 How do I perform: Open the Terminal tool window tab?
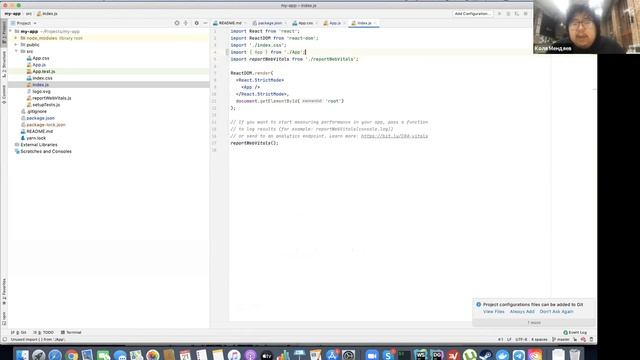(71, 333)
